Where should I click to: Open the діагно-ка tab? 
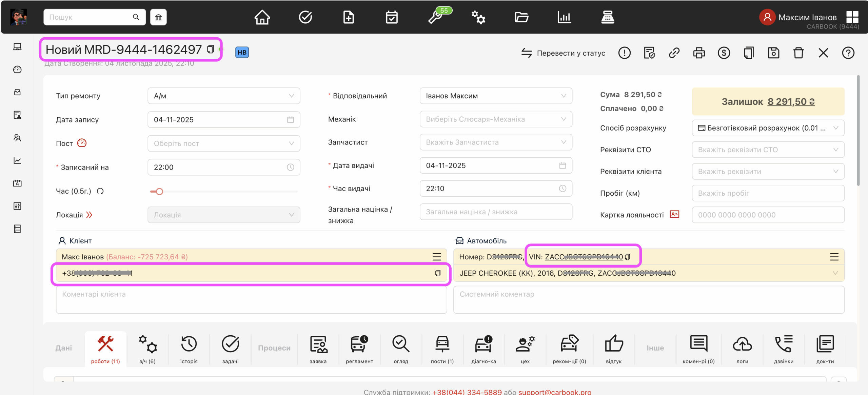[x=484, y=349]
